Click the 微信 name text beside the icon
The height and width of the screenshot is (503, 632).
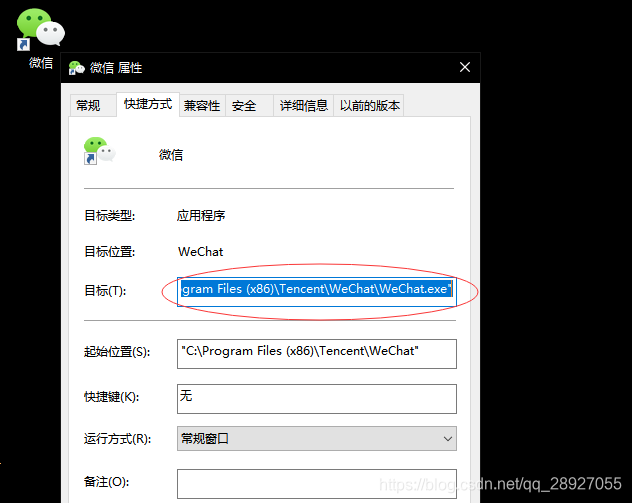coord(171,155)
